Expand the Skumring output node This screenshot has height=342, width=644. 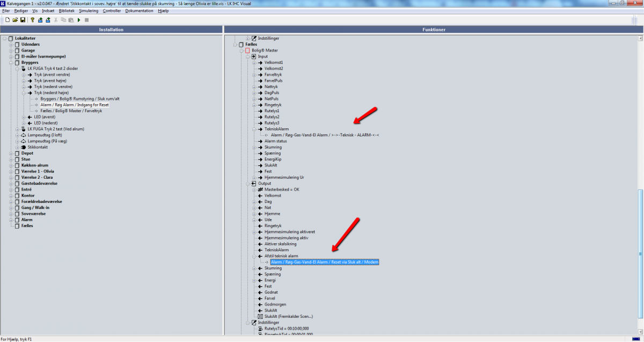click(x=254, y=268)
